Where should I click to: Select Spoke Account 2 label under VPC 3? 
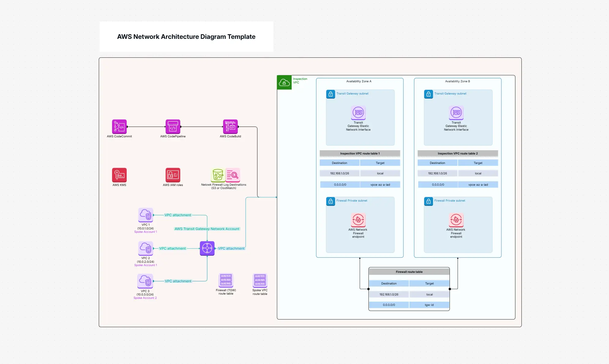[x=145, y=298]
